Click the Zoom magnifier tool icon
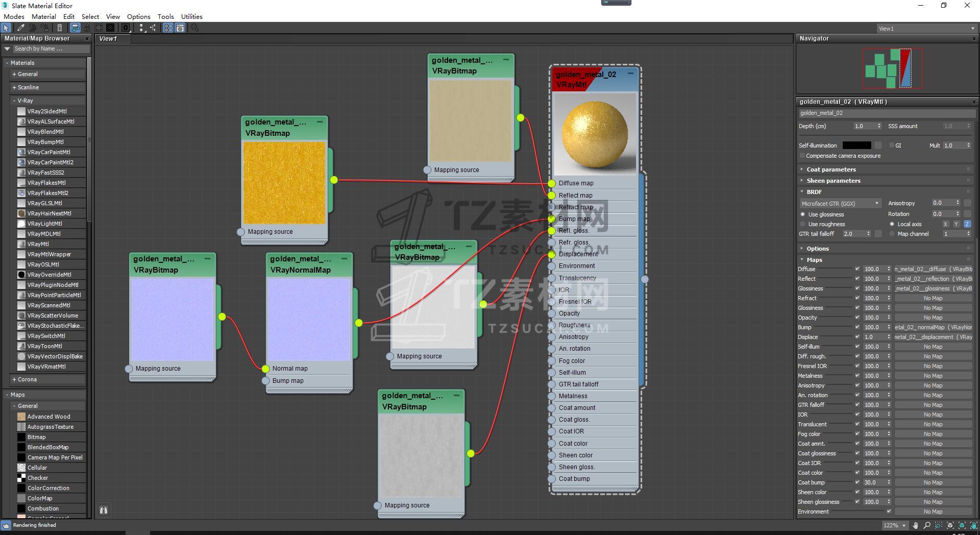This screenshot has height=535, width=980. coord(927,525)
